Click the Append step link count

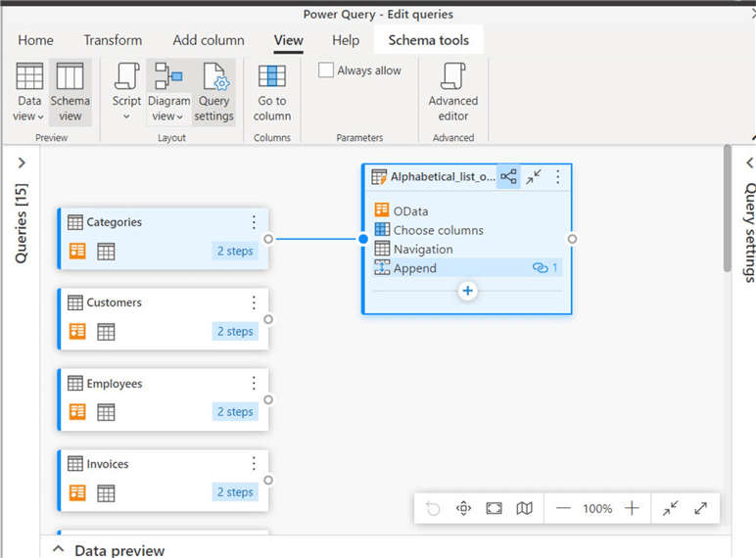pos(545,267)
